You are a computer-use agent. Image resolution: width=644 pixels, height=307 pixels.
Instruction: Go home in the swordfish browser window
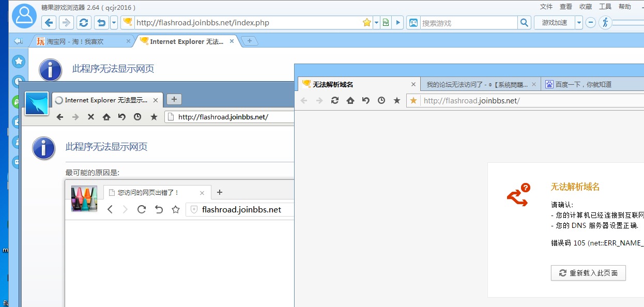click(106, 117)
